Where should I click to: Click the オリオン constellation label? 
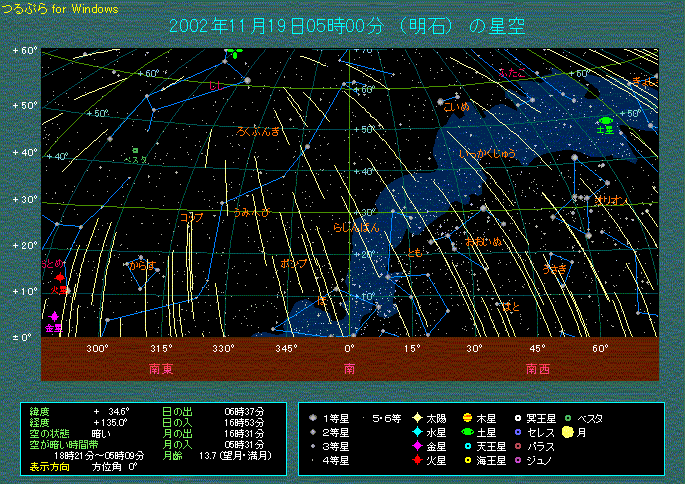[610, 201]
